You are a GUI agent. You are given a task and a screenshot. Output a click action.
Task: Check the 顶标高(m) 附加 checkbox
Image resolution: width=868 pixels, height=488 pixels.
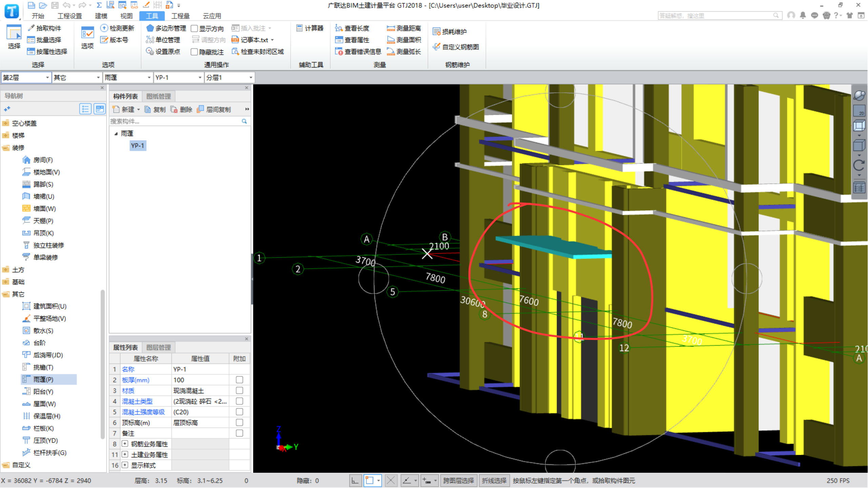pyautogui.click(x=239, y=423)
